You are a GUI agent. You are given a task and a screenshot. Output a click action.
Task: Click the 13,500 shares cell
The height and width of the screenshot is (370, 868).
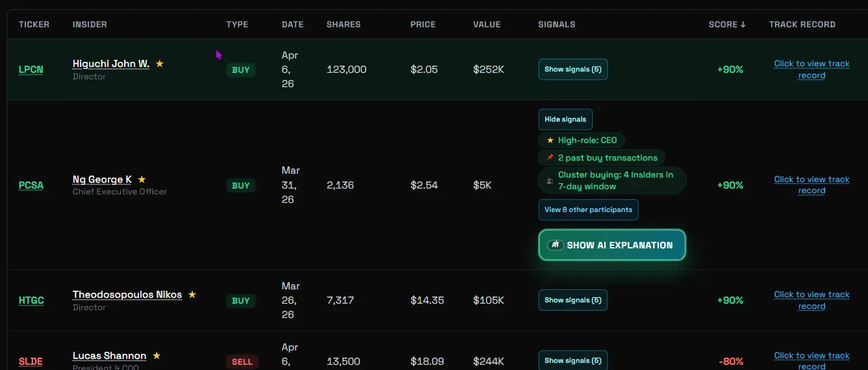click(x=344, y=362)
